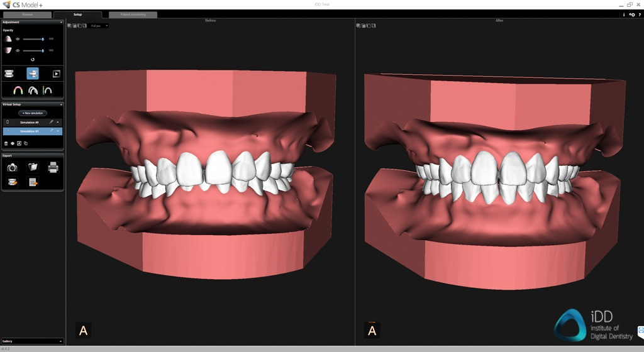
Task: Select the upper jaw opacity icon
Action: [x=8, y=39]
